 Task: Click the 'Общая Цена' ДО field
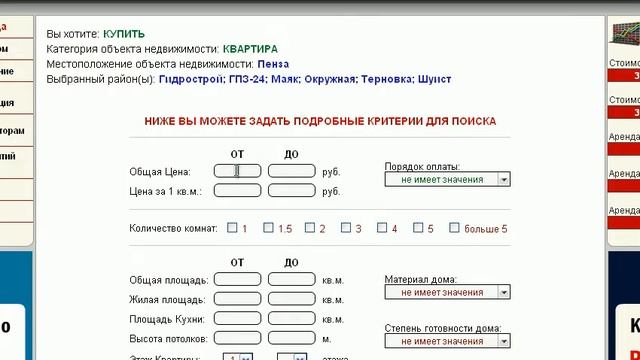(x=292, y=171)
